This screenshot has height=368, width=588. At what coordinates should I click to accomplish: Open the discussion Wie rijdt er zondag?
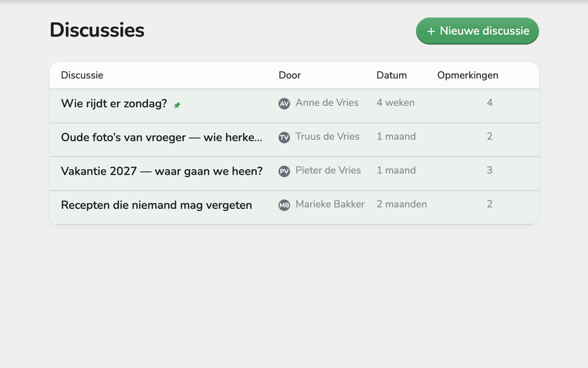114,103
